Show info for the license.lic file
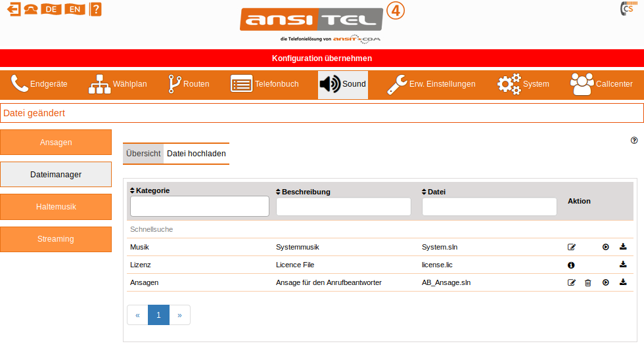644x352 pixels. (571, 265)
